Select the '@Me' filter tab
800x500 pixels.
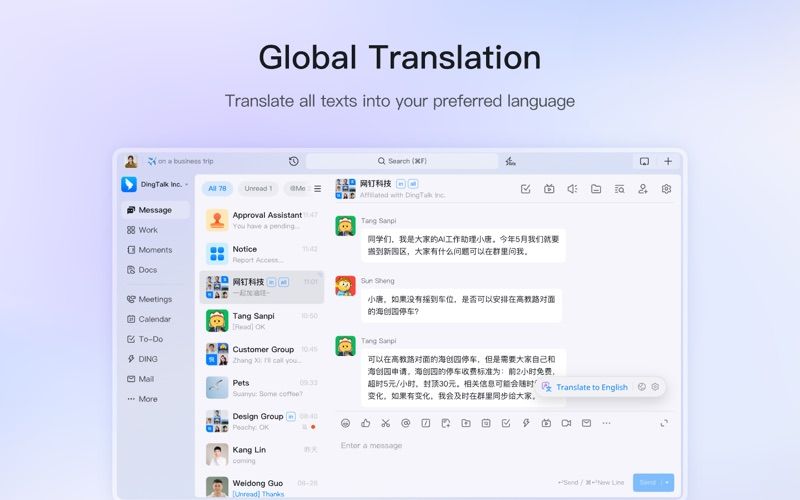tap(297, 188)
